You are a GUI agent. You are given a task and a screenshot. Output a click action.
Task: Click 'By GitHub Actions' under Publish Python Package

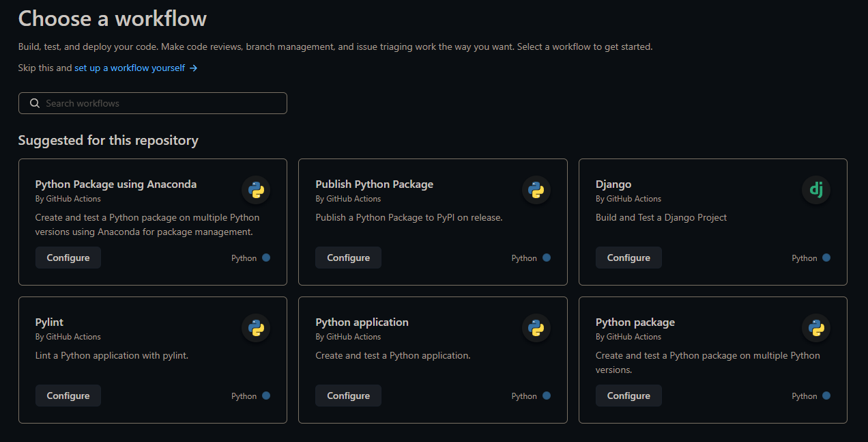pyautogui.click(x=348, y=199)
